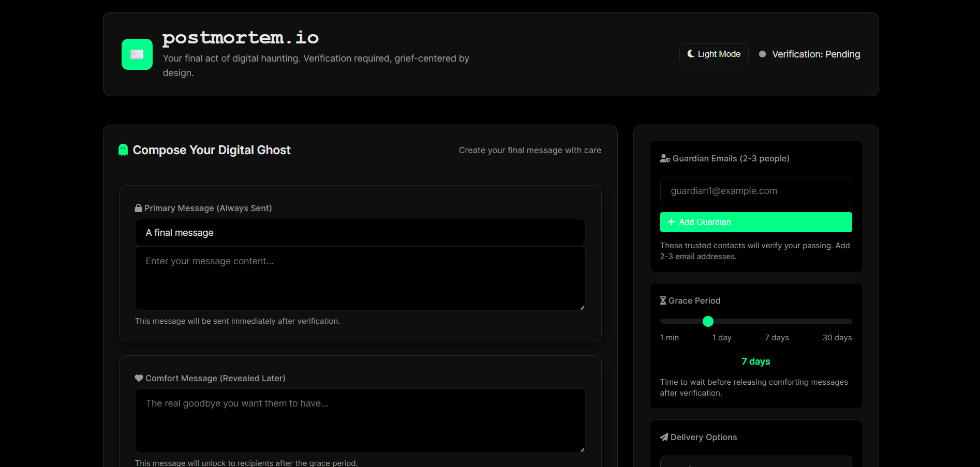Click the Compose Your Digital Ghost heading
This screenshot has width=980, height=467.
click(212, 150)
